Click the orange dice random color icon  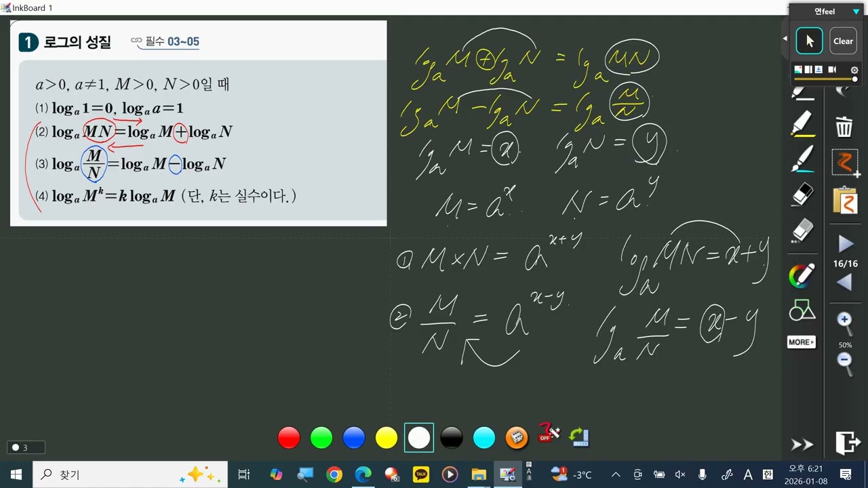click(x=517, y=438)
